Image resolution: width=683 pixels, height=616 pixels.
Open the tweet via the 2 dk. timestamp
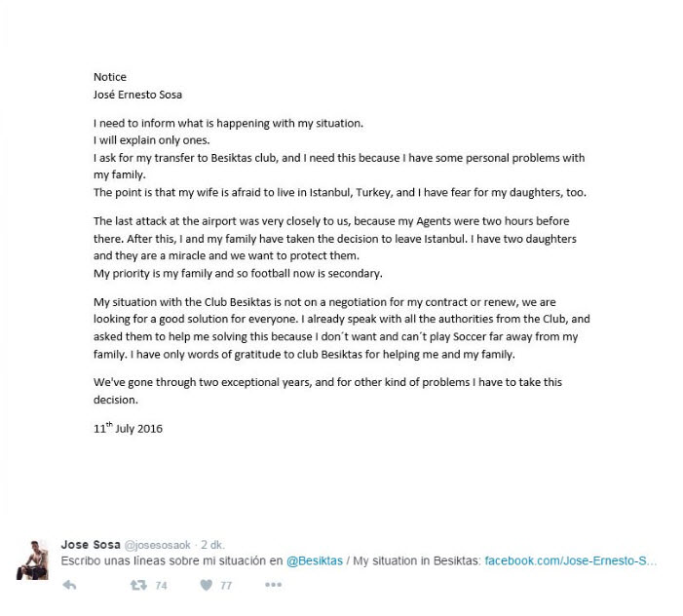212,545
